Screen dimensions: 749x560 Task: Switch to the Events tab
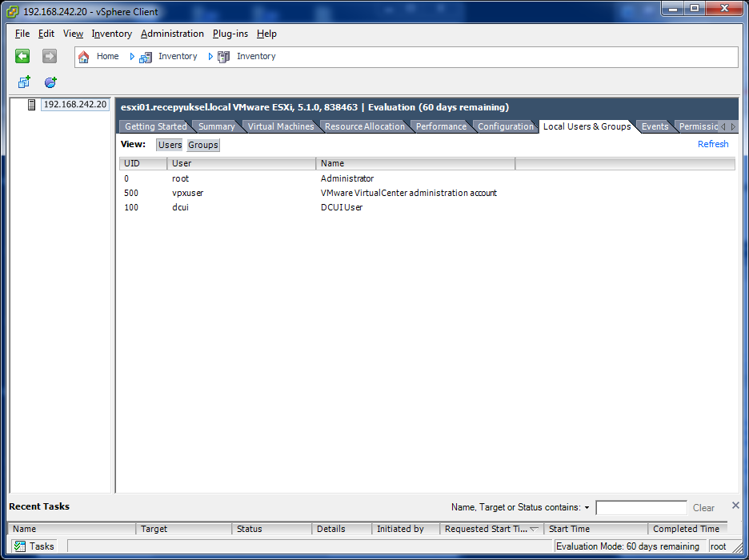(655, 126)
